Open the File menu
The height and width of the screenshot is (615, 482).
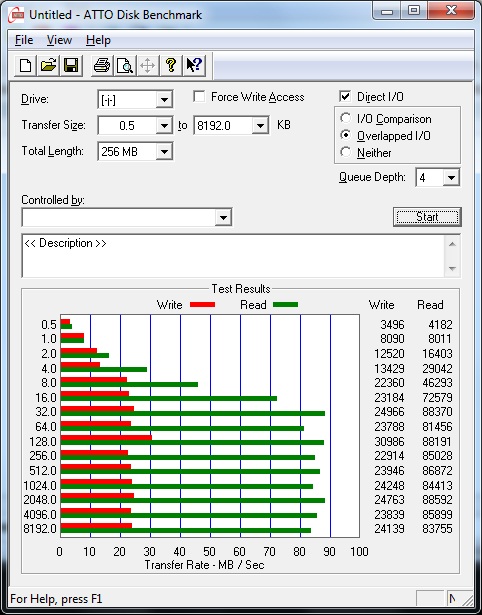point(24,40)
